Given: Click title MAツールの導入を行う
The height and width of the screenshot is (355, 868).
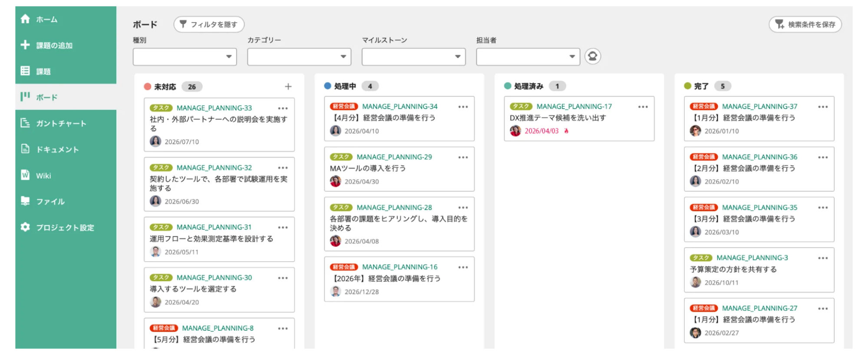Looking at the screenshot, I should [368, 168].
